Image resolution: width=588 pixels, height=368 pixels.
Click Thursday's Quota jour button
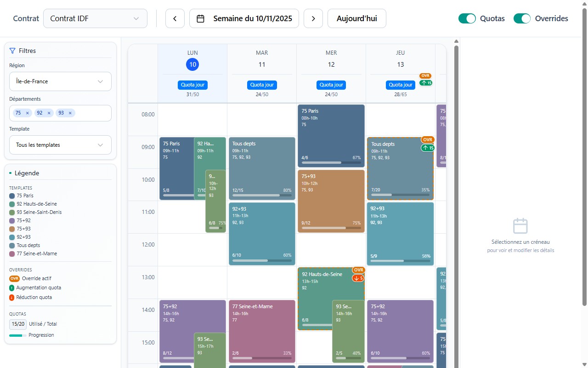[x=401, y=85]
